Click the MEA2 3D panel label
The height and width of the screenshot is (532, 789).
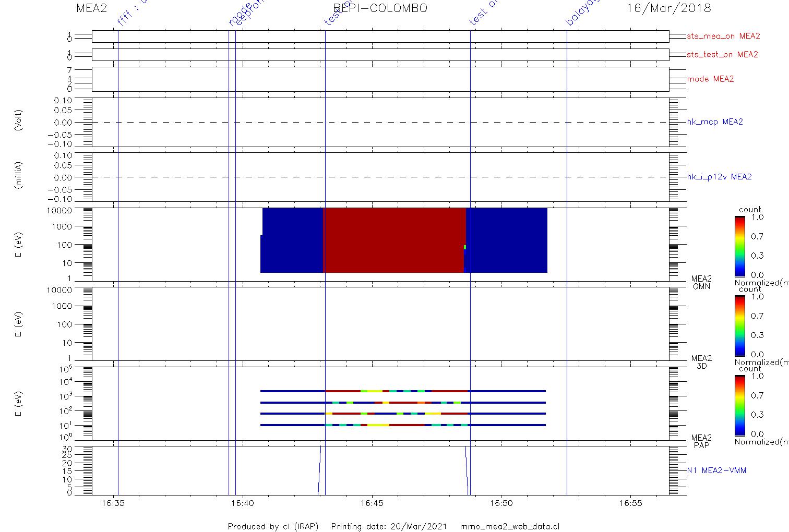pyautogui.click(x=701, y=362)
